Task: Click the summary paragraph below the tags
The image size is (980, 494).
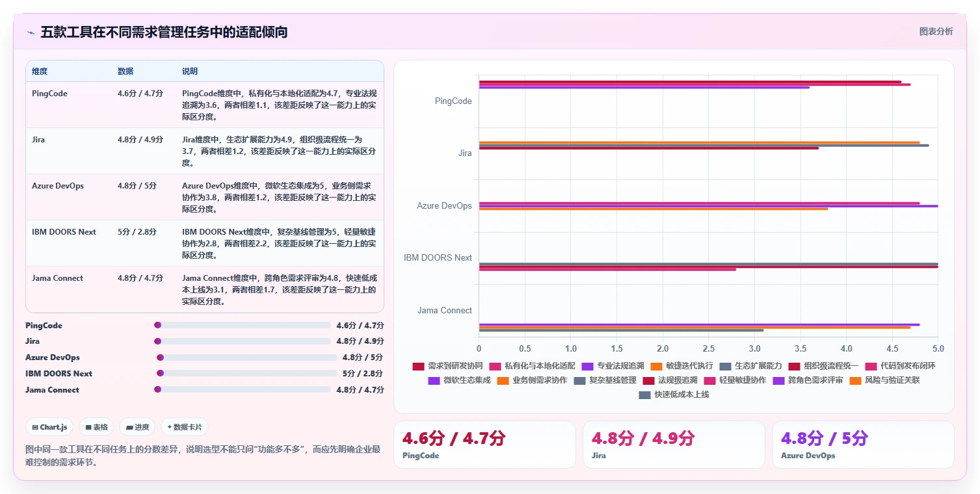Action: pyautogui.click(x=203, y=455)
